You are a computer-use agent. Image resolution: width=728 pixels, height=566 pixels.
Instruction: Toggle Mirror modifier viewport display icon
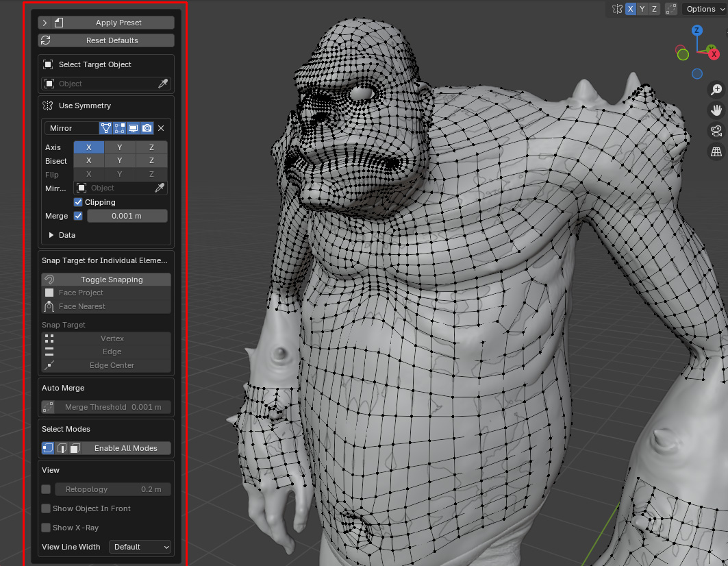point(134,128)
